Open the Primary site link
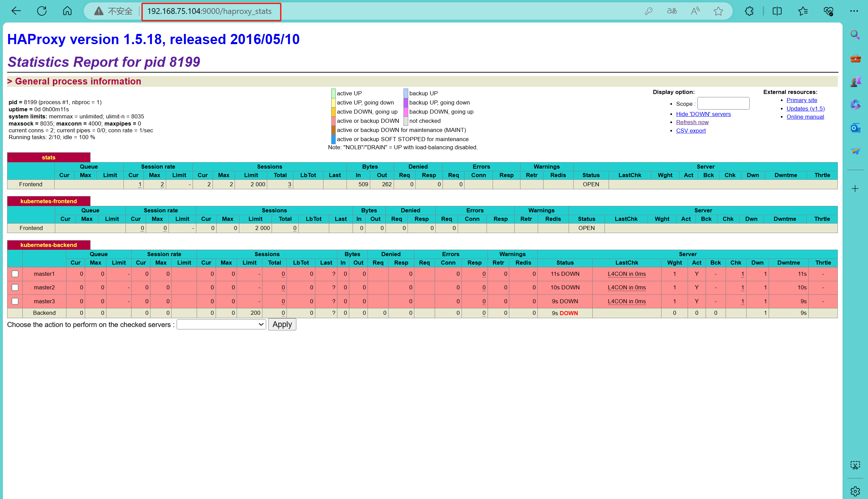Screen dimensions: 868x499 click(x=802, y=100)
